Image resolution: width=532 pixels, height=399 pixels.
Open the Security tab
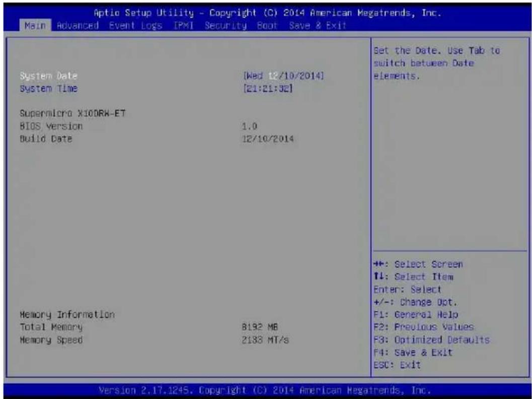[x=225, y=26]
